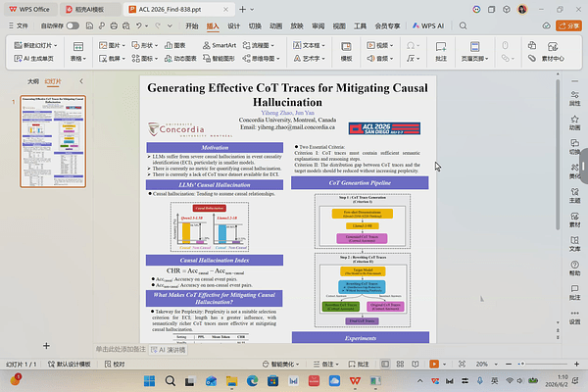
Task: Switch to the 动画 animation tab
Action: click(275, 25)
